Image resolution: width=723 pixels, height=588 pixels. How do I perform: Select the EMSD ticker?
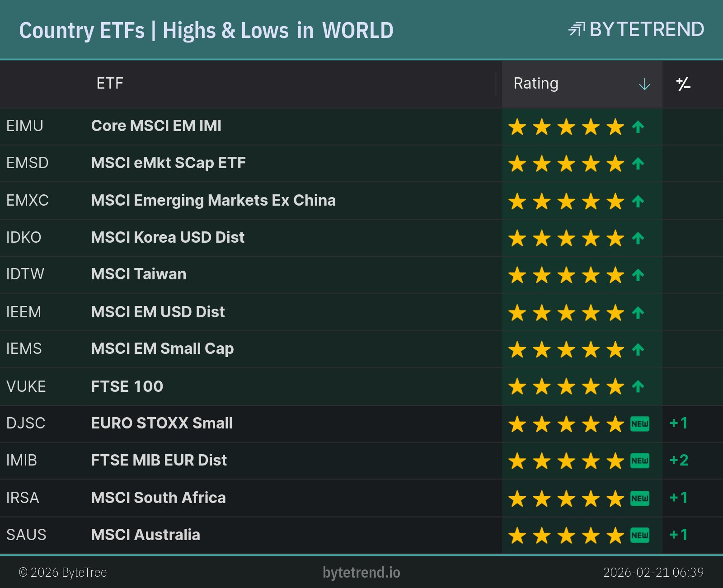pyautogui.click(x=28, y=163)
